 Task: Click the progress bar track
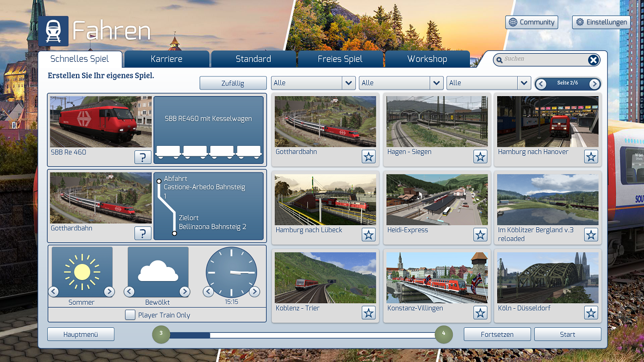coord(302,335)
